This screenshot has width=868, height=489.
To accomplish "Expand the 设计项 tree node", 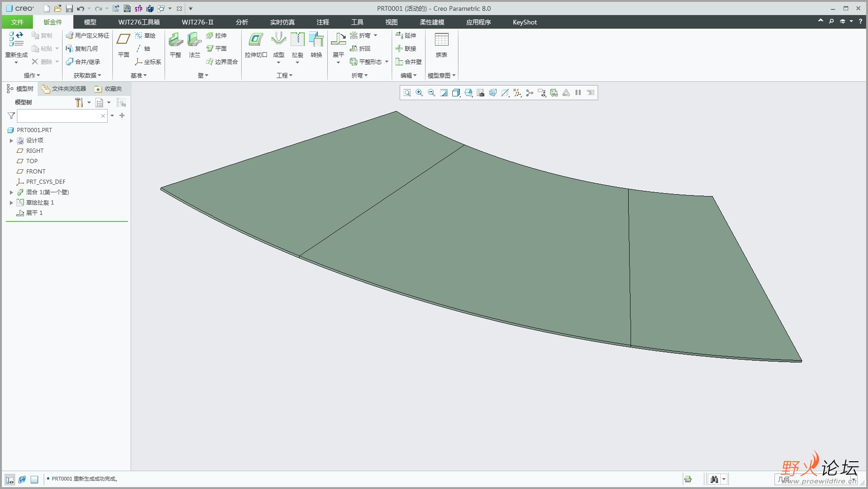I will coord(11,141).
